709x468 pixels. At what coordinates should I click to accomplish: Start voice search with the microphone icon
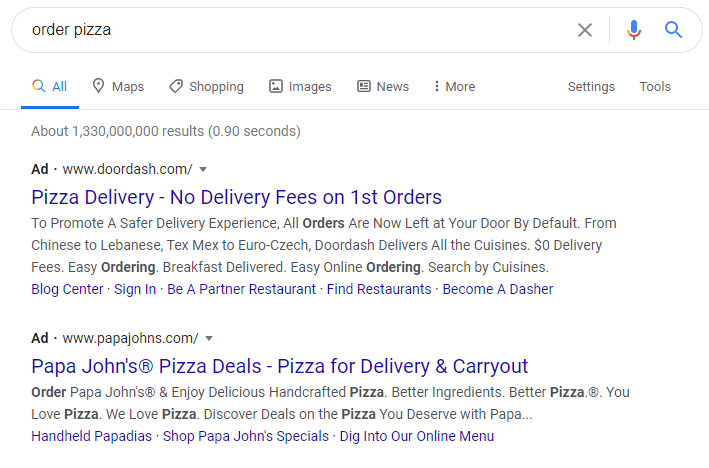point(633,30)
